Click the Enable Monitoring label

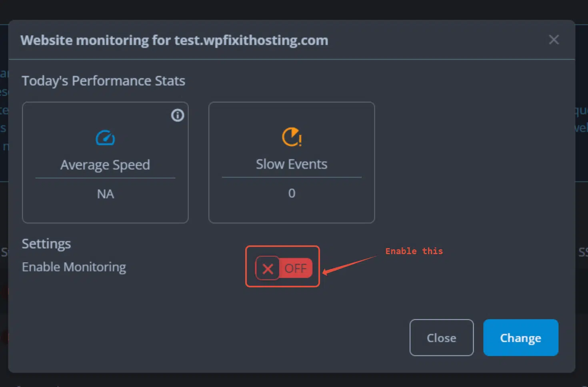pos(74,267)
